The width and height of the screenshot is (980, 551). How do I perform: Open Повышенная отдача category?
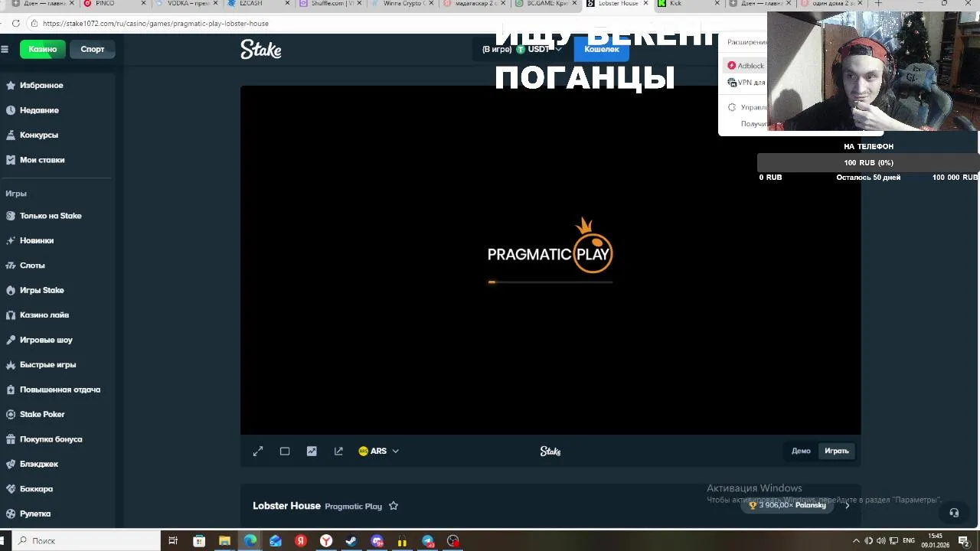coord(60,390)
